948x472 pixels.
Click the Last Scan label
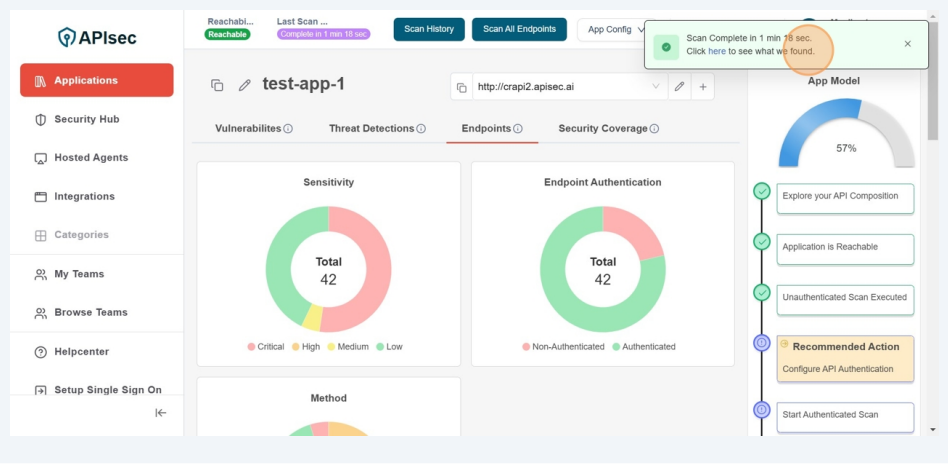point(302,21)
